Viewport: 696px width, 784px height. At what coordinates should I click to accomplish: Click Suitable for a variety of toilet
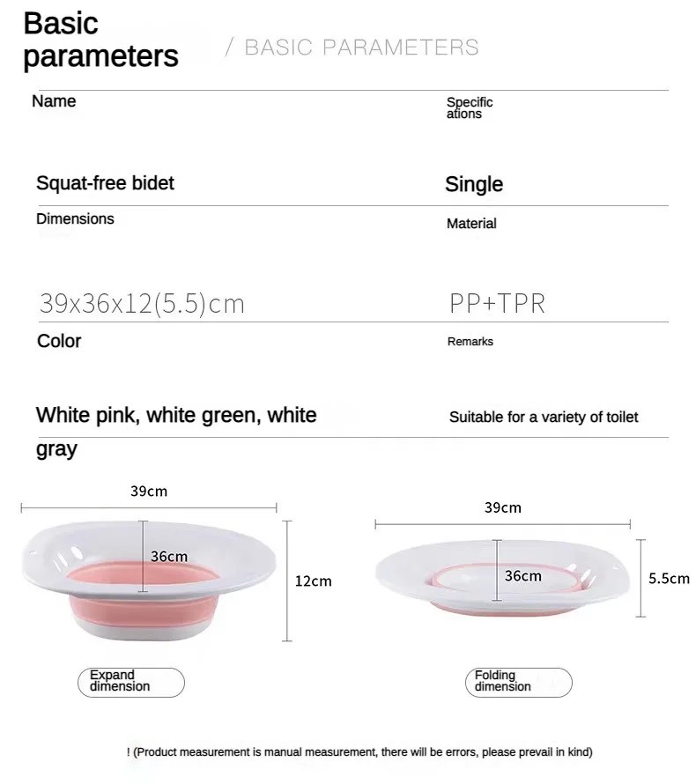[x=544, y=417]
